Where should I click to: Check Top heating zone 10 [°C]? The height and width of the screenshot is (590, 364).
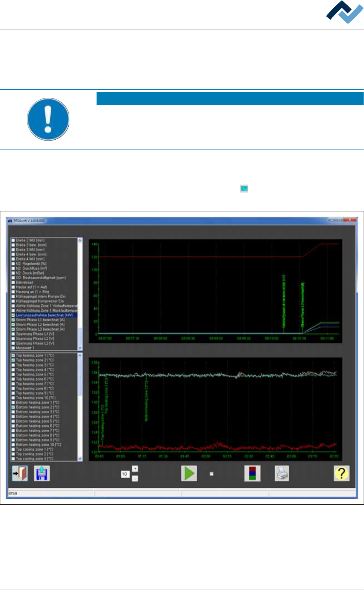pos(14,398)
